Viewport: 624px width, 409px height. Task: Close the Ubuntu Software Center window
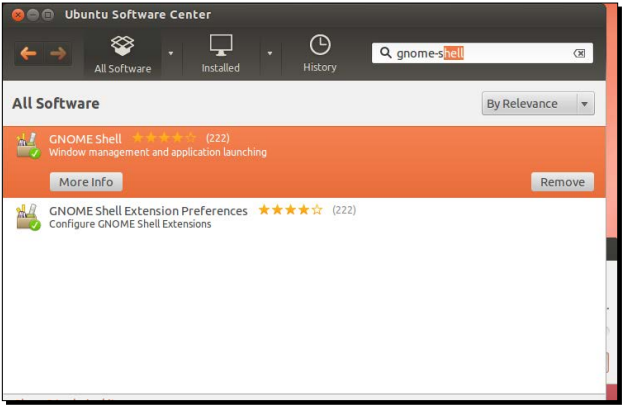(x=17, y=15)
